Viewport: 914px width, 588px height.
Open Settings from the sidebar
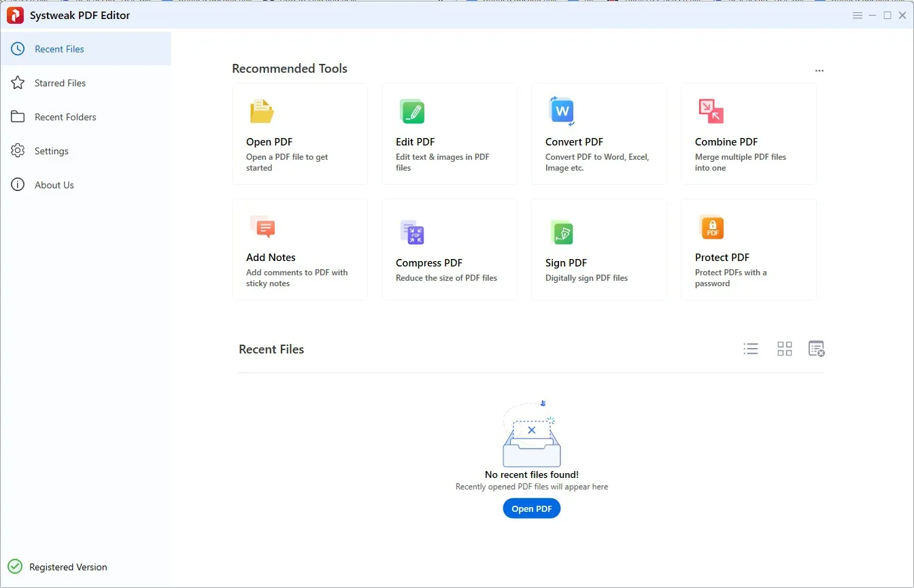pos(86,151)
